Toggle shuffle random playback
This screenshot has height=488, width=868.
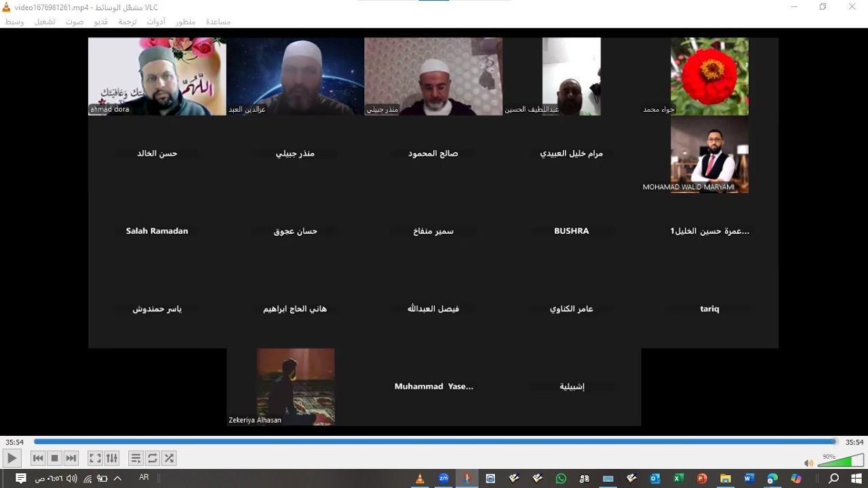170,458
